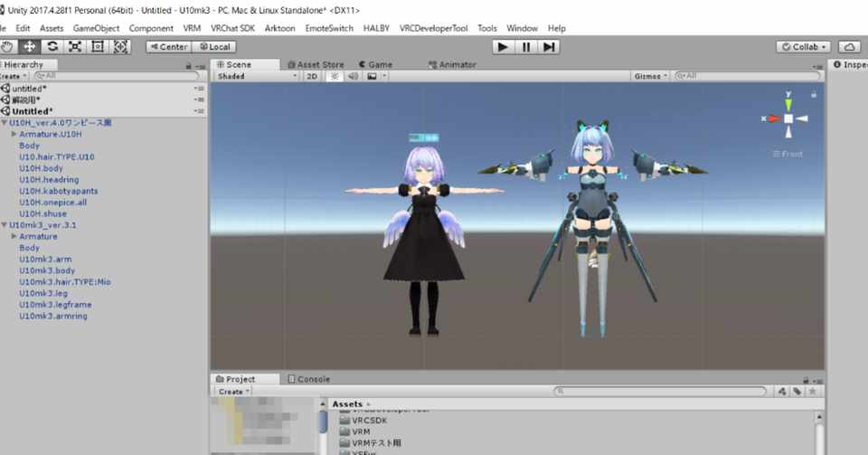Start Play mode
Viewport: 868px width, 455px height.
(x=504, y=47)
